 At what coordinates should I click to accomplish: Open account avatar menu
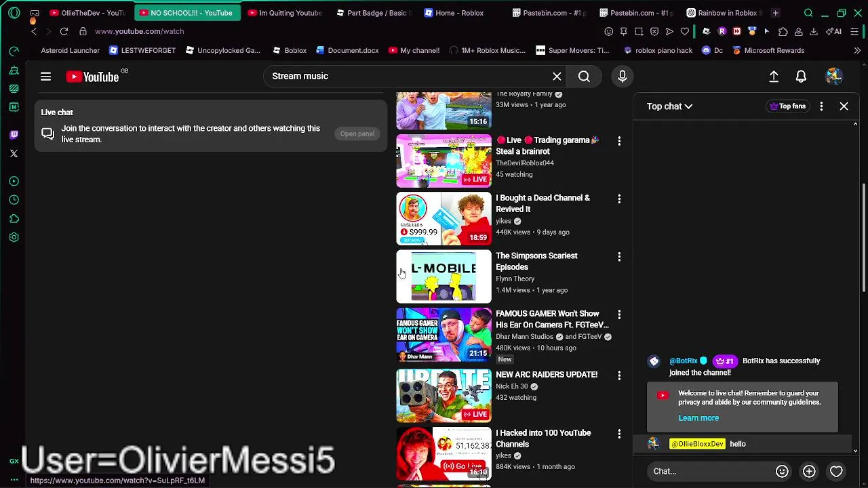pos(833,77)
